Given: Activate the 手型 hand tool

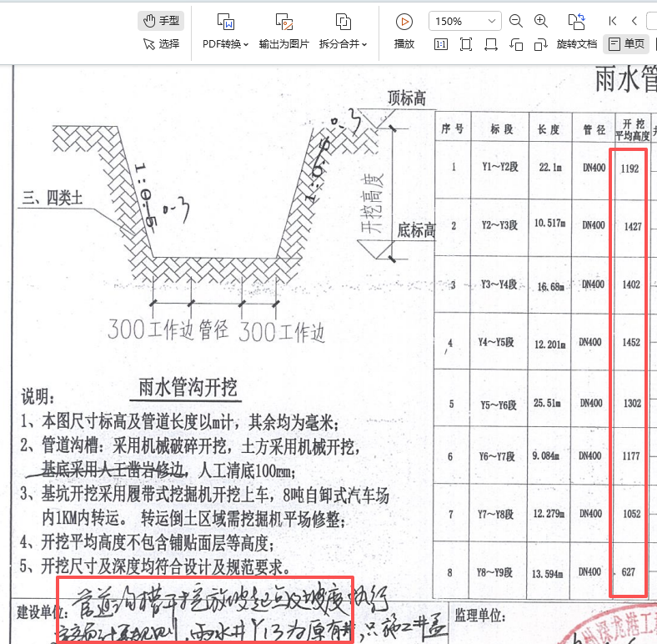Looking at the screenshot, I should click(x=161, y=21).
